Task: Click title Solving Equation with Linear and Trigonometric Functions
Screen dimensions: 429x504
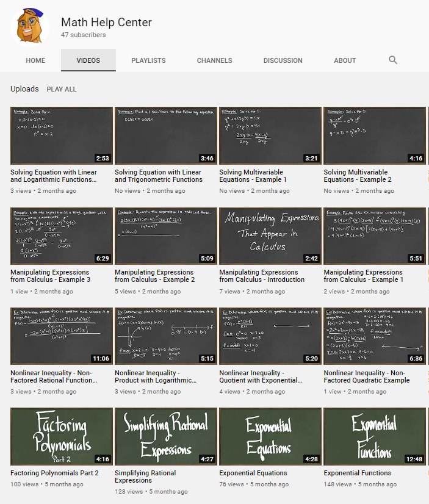Action: pyautogui.click(x=159, y=176)
